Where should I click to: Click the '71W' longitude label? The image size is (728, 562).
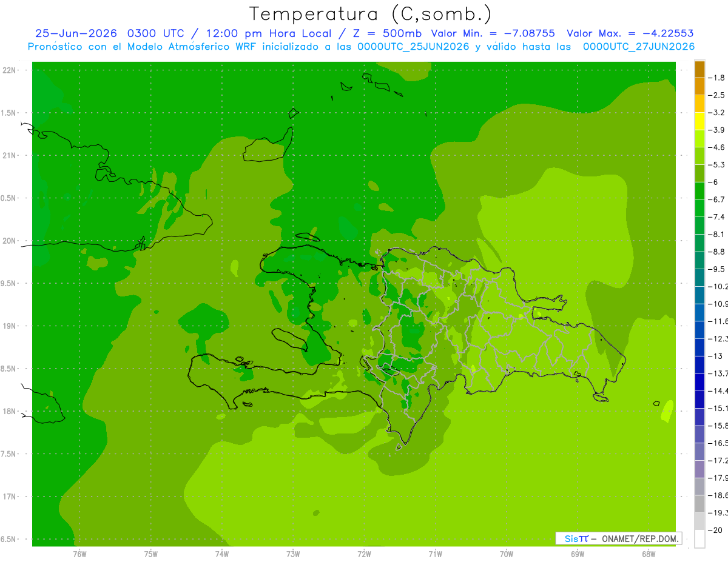pos(435,554)
